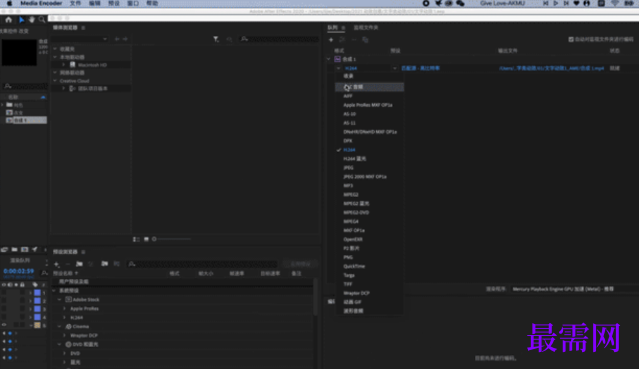Expand layer 1 in timeline
The height and width of the screenshot is (369, 639).
[x=30, y=293]
